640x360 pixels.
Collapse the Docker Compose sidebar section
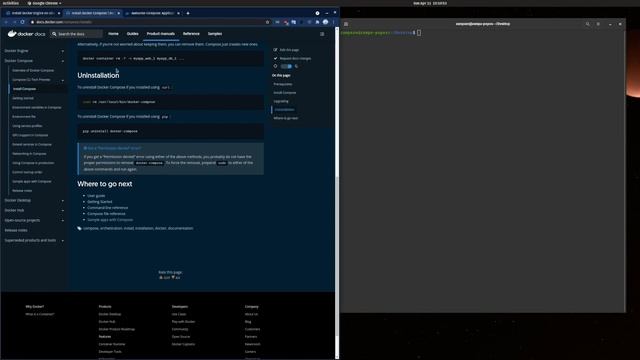pyautogui.click(x=62, y=61)
